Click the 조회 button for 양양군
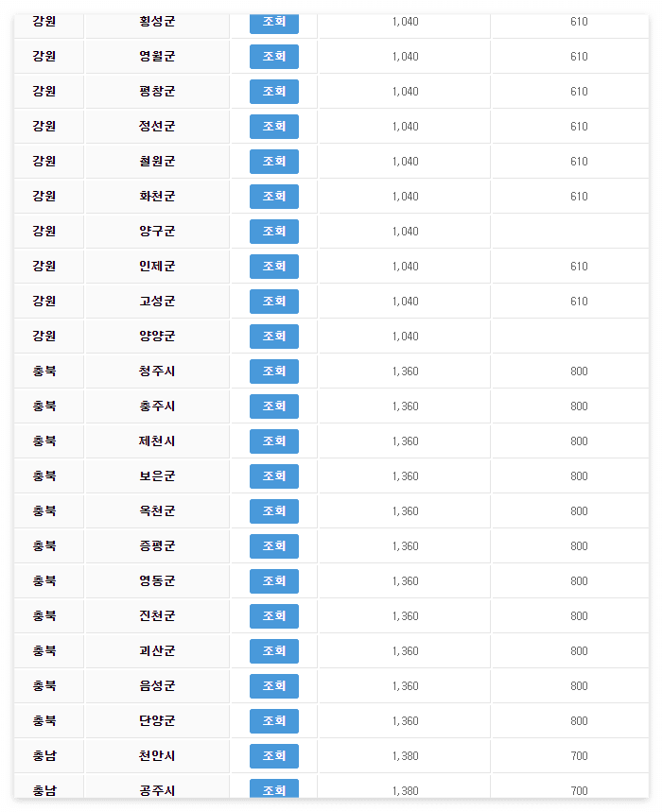 (x=273, y=337)
